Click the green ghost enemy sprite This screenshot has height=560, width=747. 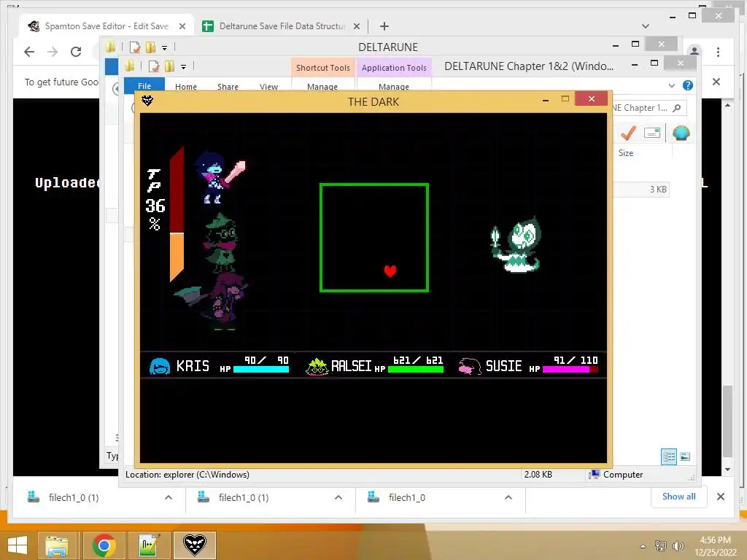click(x=516, y=245)
